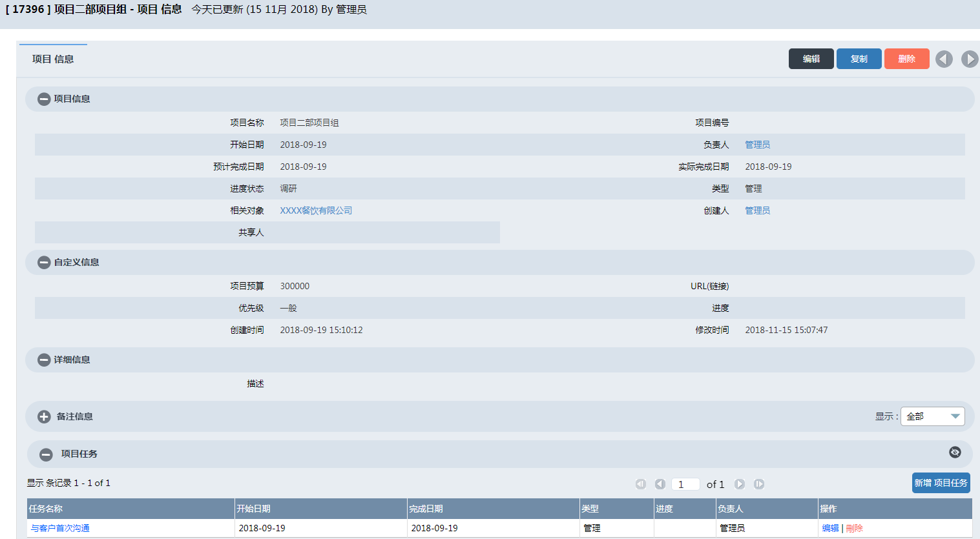Jump to last page of tasks
The width and height of the screenshot is (980, 539).
coord(759,484)
